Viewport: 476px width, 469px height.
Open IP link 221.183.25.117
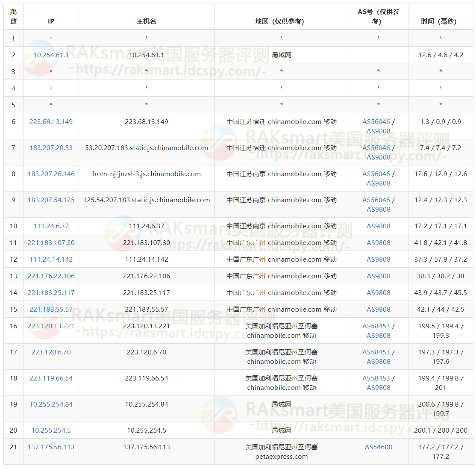(x=51, y=293)
